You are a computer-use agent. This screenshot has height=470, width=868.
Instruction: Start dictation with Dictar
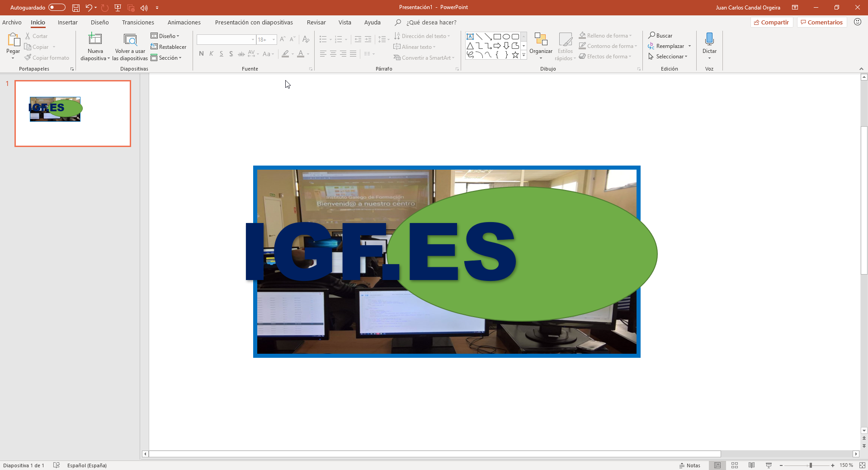[x=709, y=43]
